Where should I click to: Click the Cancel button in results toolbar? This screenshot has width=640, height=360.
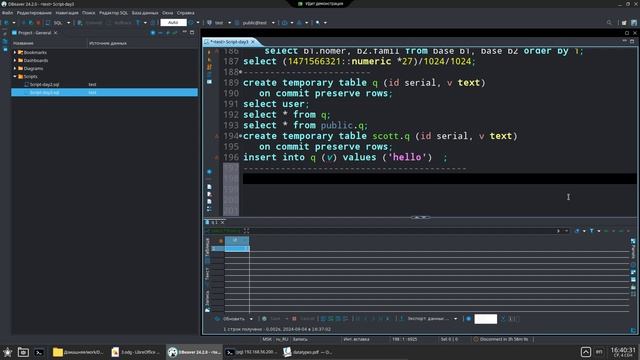(x=304, y=319)
